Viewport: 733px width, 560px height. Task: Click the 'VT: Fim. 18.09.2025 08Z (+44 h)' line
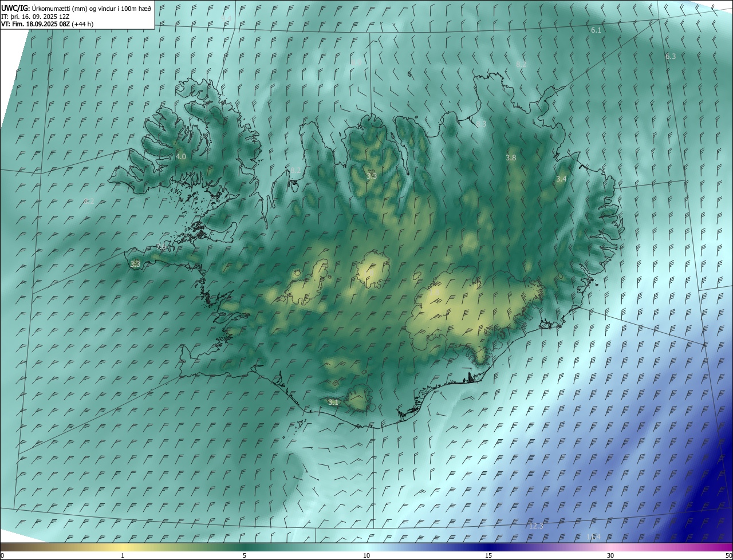coord(47,24)
